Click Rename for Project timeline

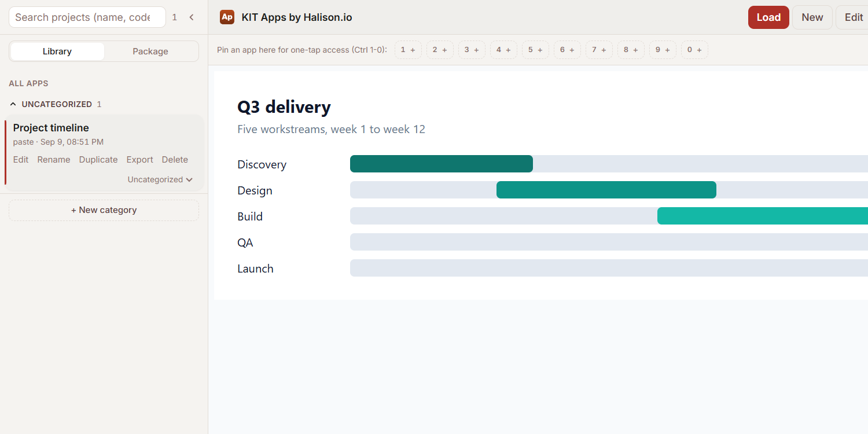pyautogui.click(x=54, y=160)
